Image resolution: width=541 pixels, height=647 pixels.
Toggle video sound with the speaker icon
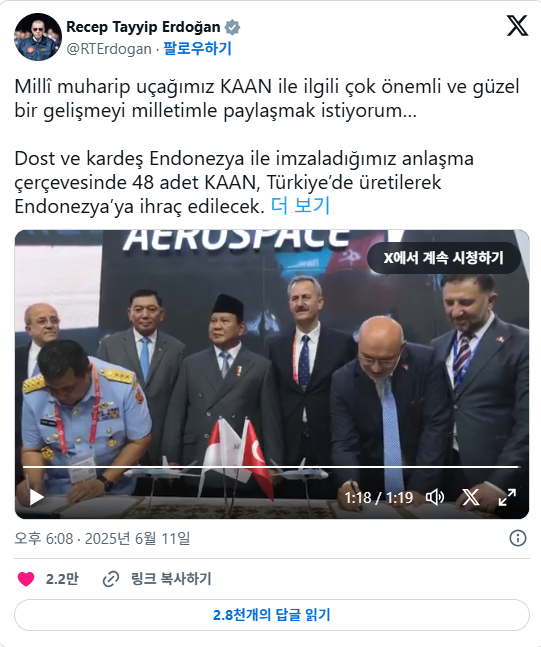(435, 497)
